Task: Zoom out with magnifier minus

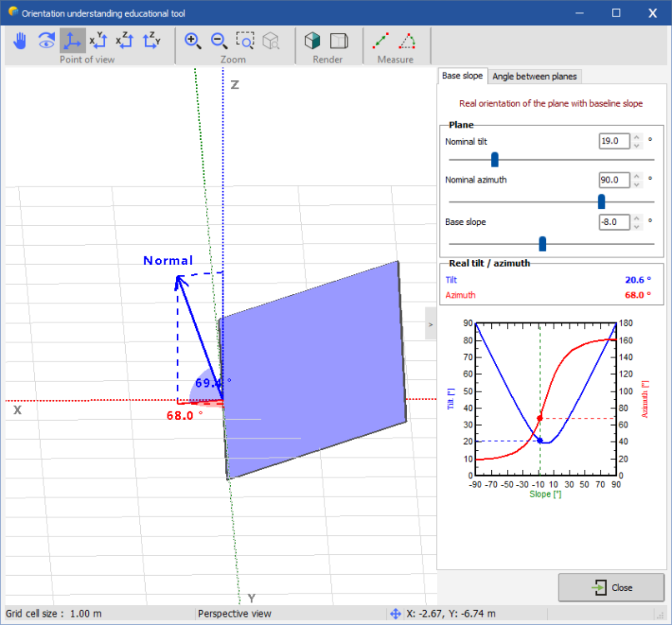Action: coord(219,41)
